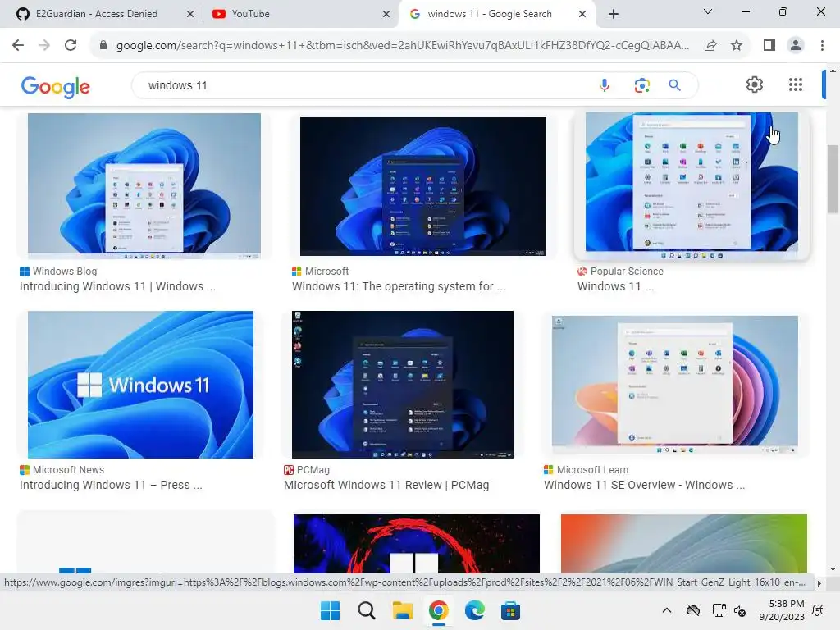Close the E2Guardian Access Denied tab

point(189,14)
